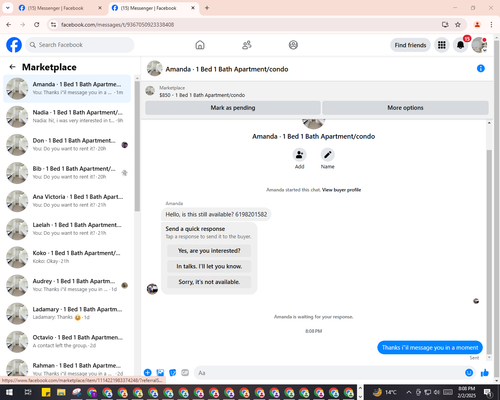Click Find friends button
500x400 pixels.
point(410,45)
